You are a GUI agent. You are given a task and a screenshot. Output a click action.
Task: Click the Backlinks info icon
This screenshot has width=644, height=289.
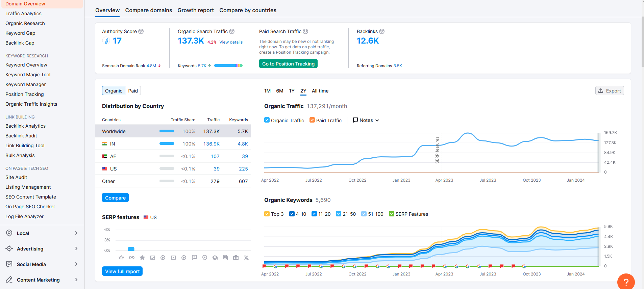382,31
